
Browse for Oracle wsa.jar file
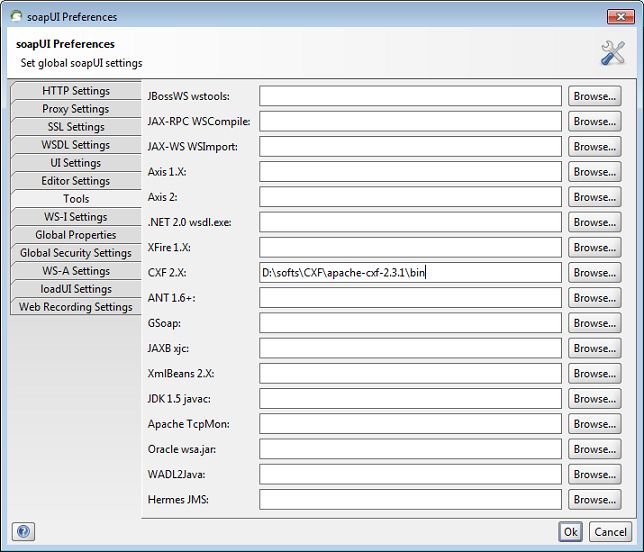click(594, 449)
